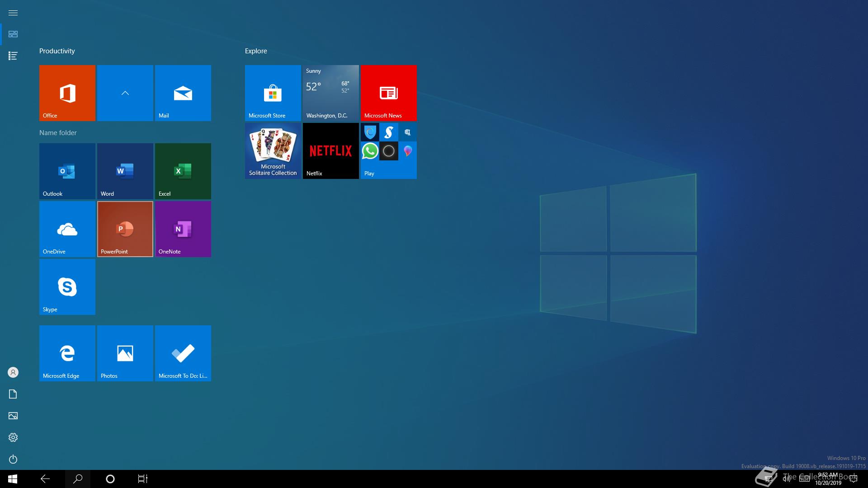Open the Microsoft Edge tile
The height and width of the screenshot is (488, 868).
67,353
